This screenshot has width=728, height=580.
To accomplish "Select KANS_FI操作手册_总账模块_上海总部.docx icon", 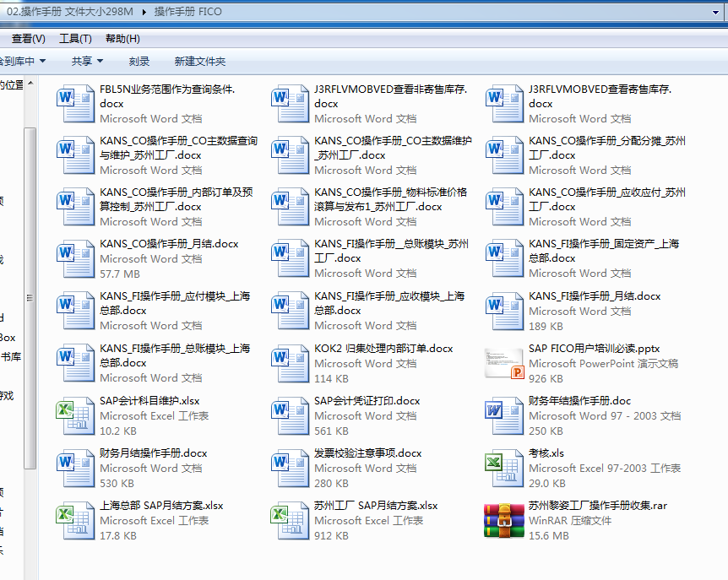I will (x=75, y=363).
